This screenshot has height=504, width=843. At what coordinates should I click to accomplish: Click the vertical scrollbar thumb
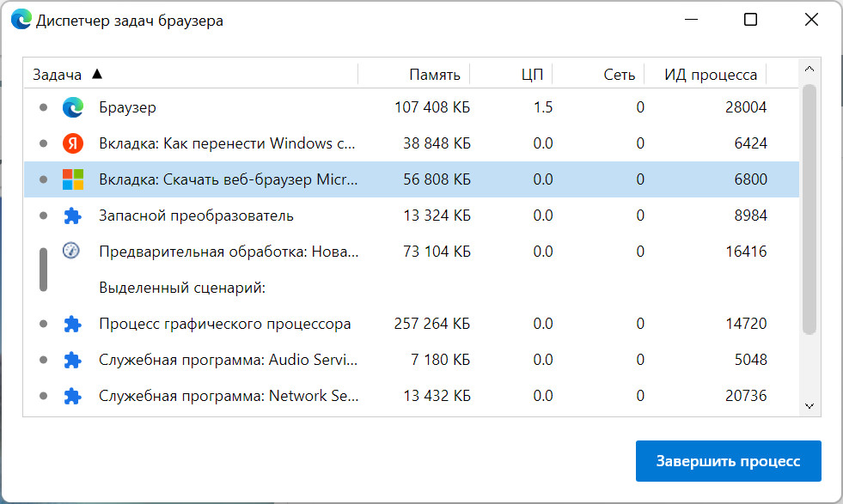click(x=809, y=206)
